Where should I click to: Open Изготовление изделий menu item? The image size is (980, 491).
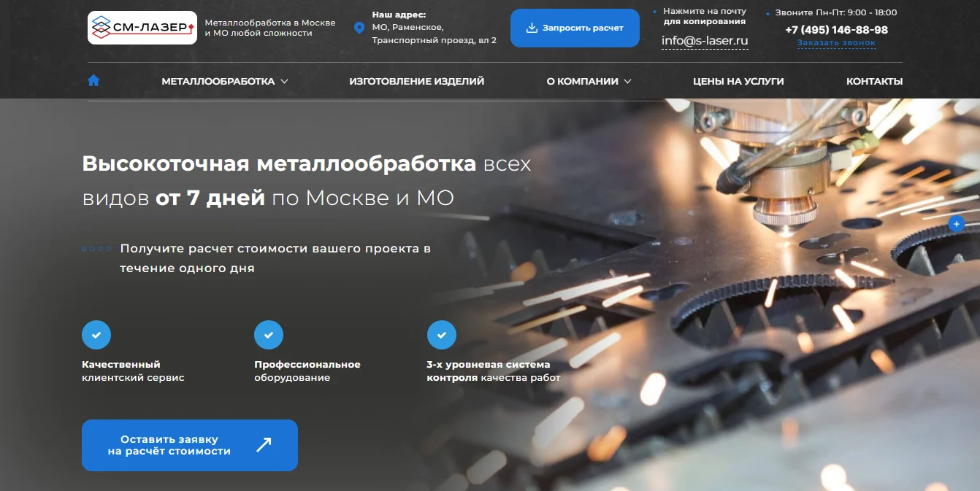point(416,82)
